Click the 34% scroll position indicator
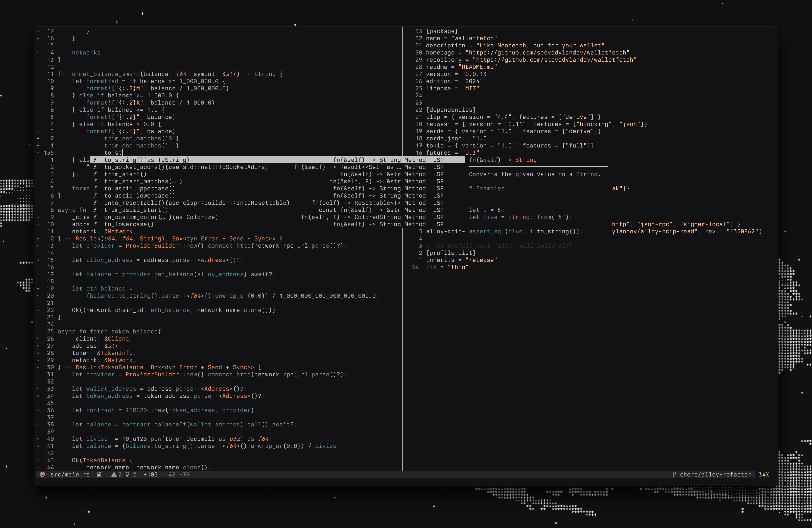 (x=764, y=474)
